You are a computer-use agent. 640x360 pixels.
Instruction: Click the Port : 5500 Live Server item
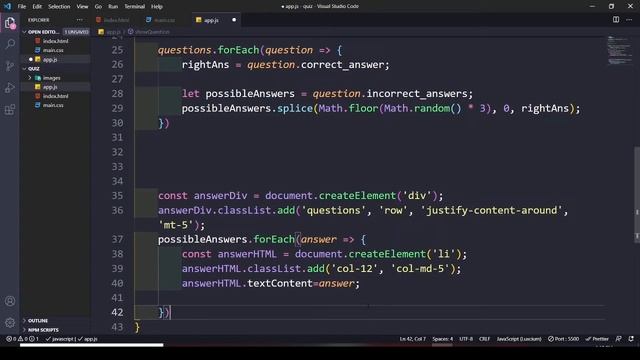563,339
